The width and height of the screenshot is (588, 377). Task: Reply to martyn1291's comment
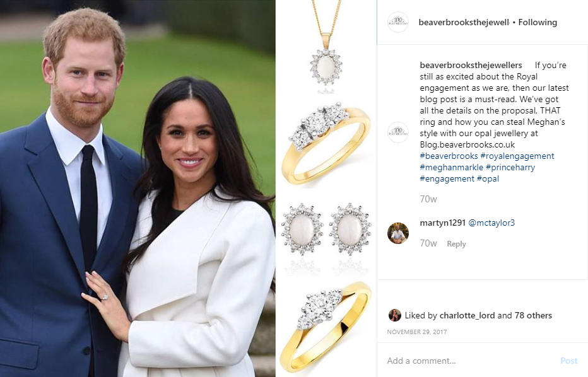point(456,244)
